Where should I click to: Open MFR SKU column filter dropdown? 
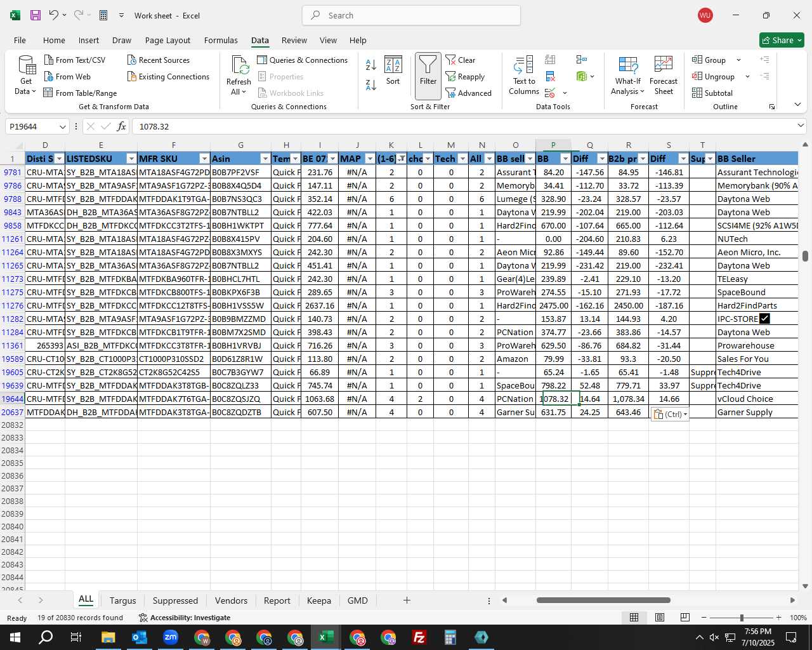point(204,159)
